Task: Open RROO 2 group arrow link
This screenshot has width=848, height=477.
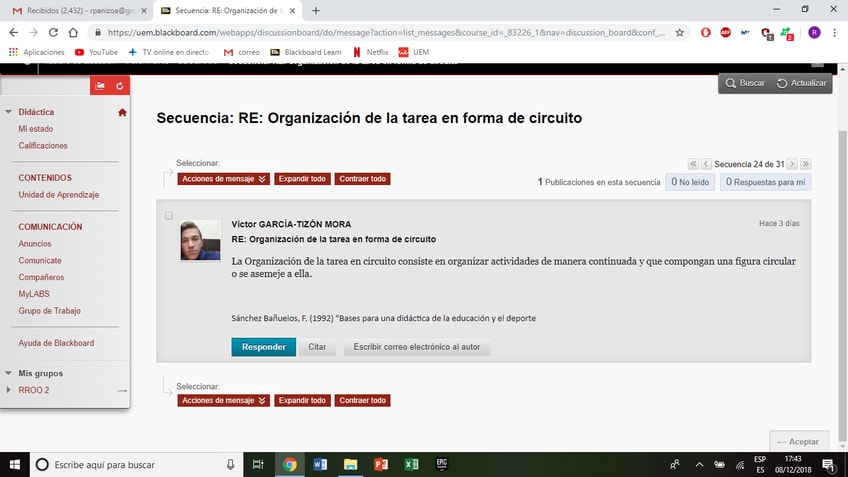Action: tap(122, 390)
